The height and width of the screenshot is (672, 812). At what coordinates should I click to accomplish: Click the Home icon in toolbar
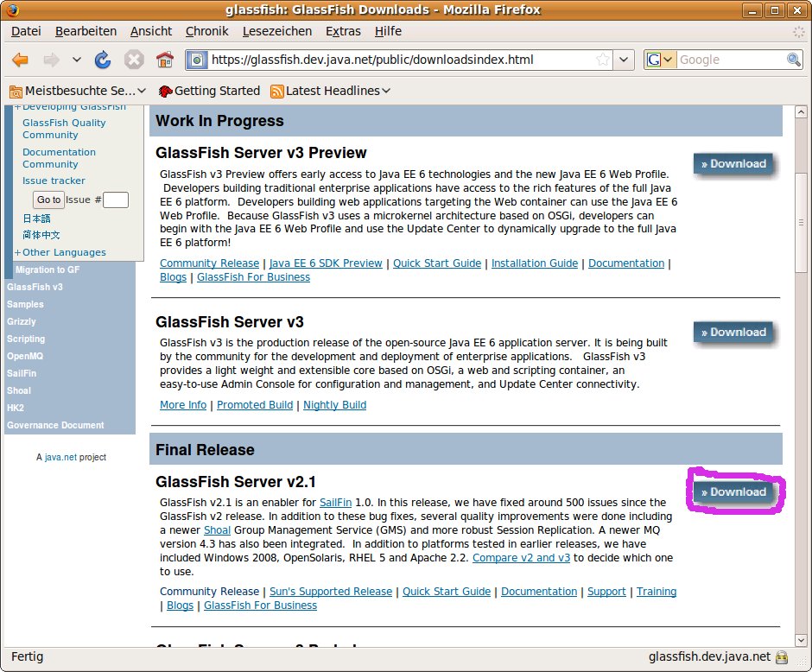coord(164,60)
